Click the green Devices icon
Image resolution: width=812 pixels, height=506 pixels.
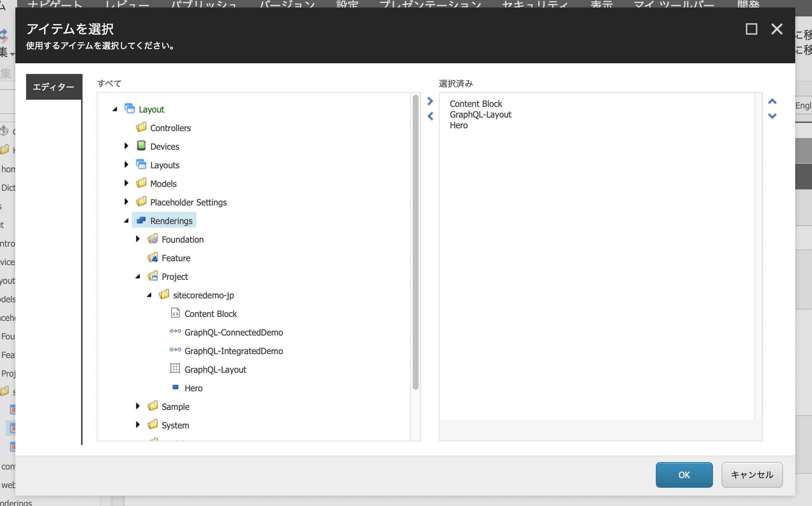click(141, 145)
